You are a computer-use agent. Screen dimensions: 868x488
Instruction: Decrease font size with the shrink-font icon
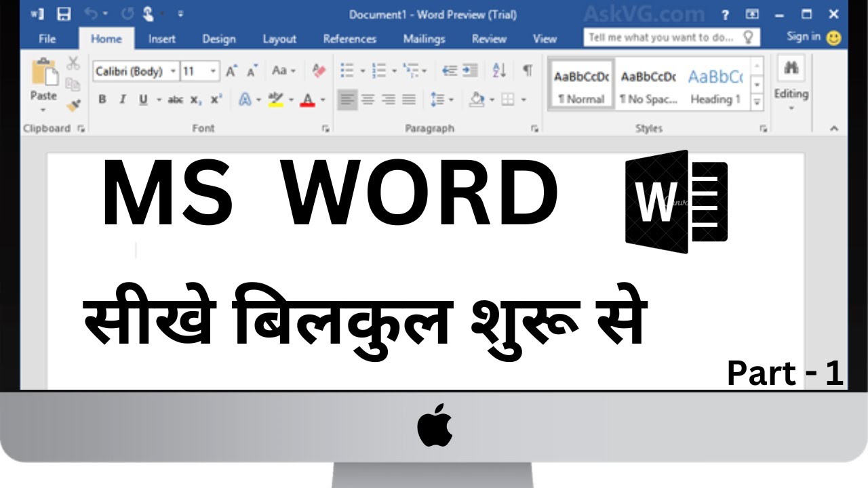pyautogui.click(x=252, y=70)
